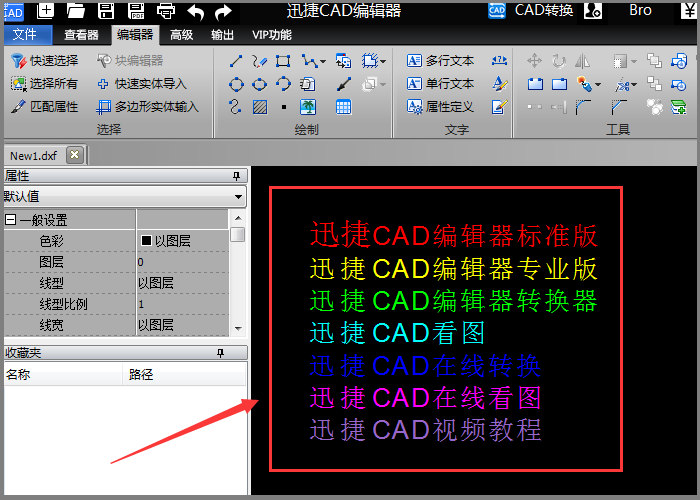Open the scissors trim tool dropdown
700x500 pixels.
[x=634, y=84]
